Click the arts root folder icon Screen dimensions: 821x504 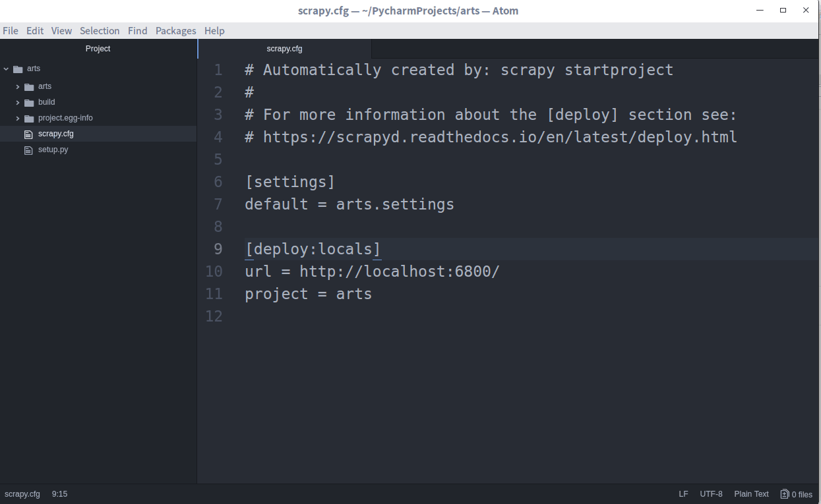[18, 69]
